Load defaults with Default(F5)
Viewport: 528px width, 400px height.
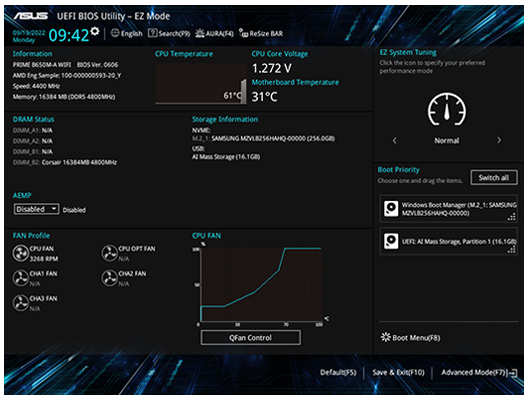[x=338, y=372]
